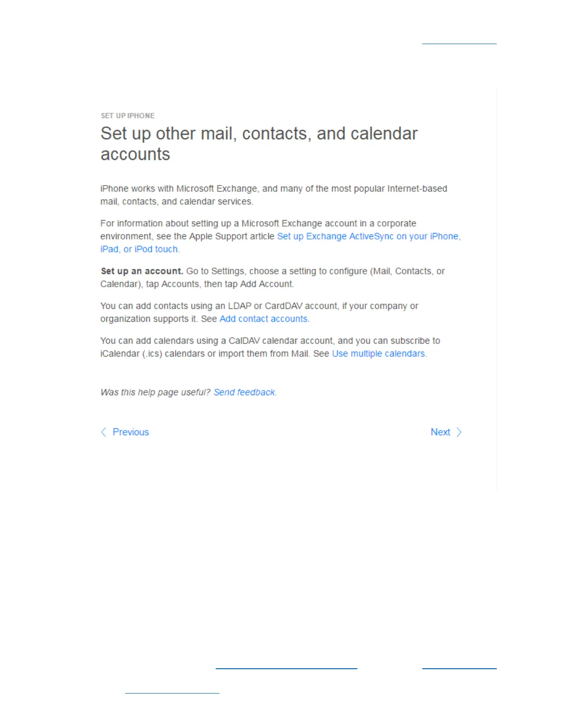Click the Send feedback link
Viewport: 563px width, 728px height.
point(244,392)
